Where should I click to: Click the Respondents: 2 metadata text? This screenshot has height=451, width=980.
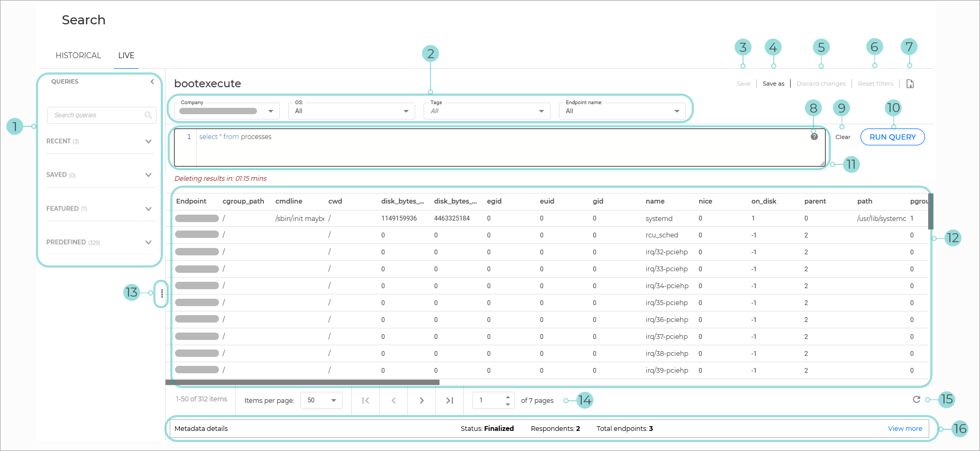tap(555, 428)
